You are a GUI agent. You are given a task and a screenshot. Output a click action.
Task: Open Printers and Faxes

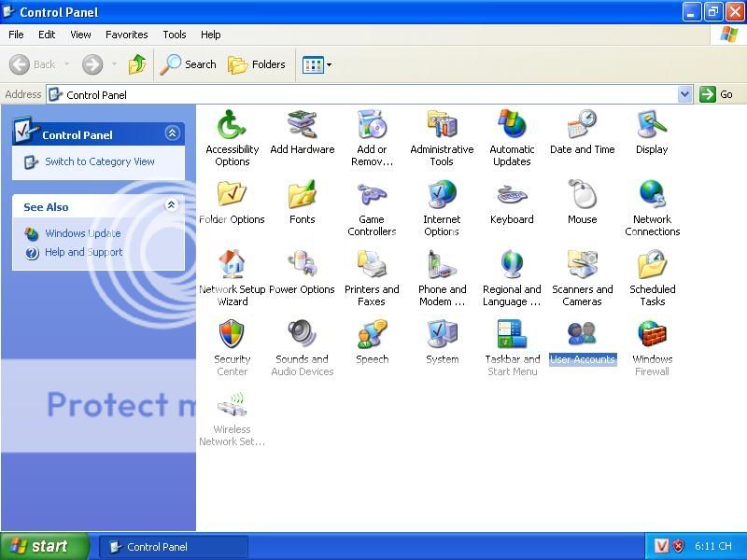[x=372, y=278]
